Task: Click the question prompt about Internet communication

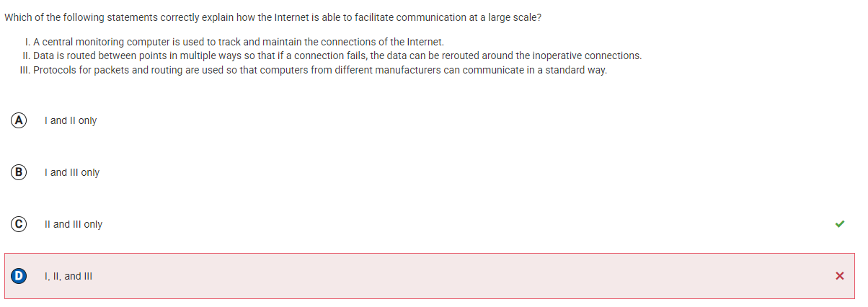Action: pyautogui.click(x=273, y=17)
